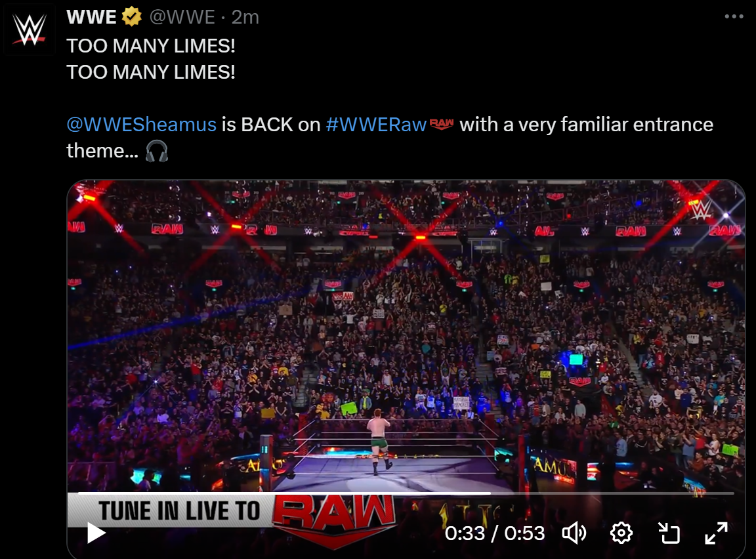Image resolution: width=756 pixels, height=559 pixels.
Task: Click the WWE display name
Action: coord(92,17)
